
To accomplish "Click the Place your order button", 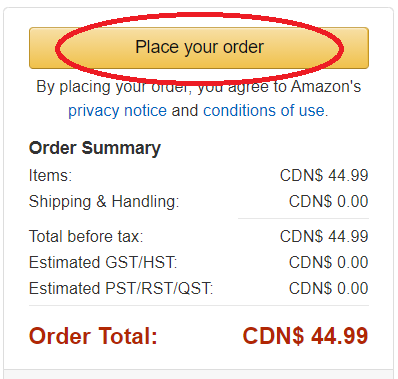I will (199, 48).
